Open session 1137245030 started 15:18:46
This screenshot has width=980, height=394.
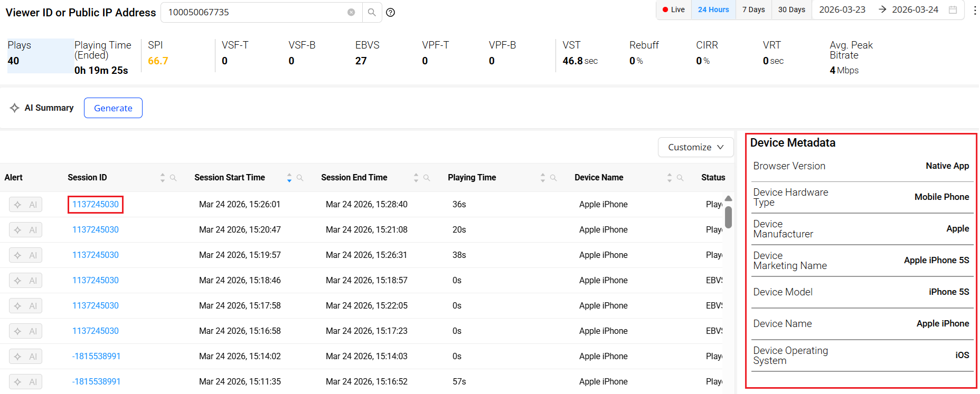pos(96,280)
